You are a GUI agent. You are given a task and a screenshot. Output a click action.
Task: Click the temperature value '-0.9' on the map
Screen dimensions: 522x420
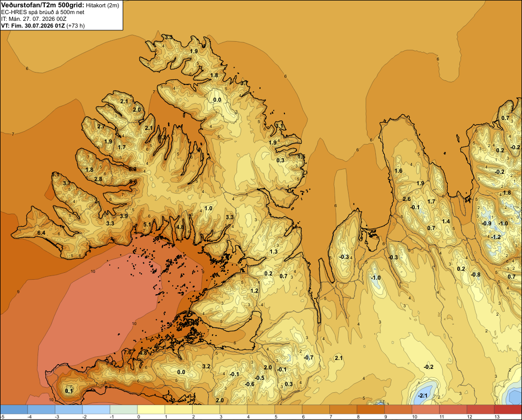tap(487, 223)
